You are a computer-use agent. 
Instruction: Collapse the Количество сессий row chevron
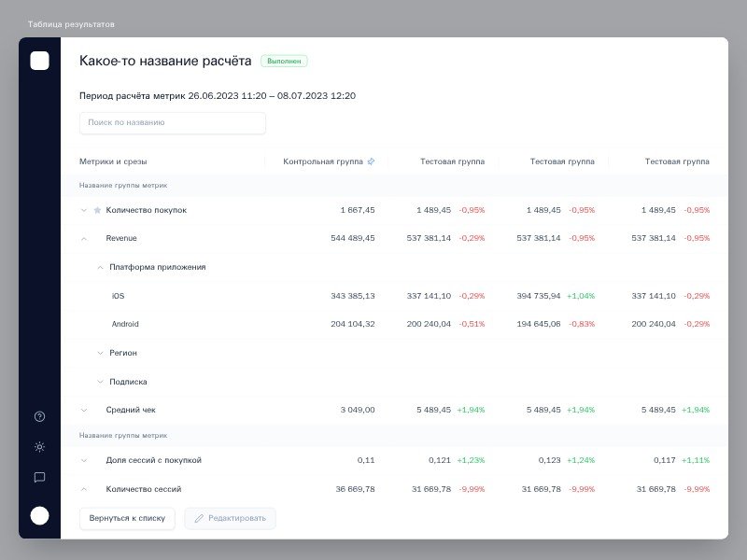(84, 489)
